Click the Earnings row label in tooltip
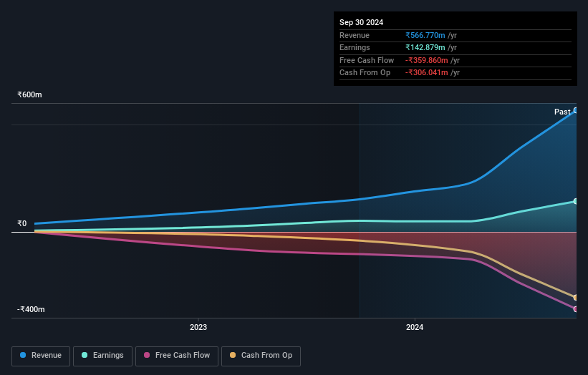 coord(355,47)
